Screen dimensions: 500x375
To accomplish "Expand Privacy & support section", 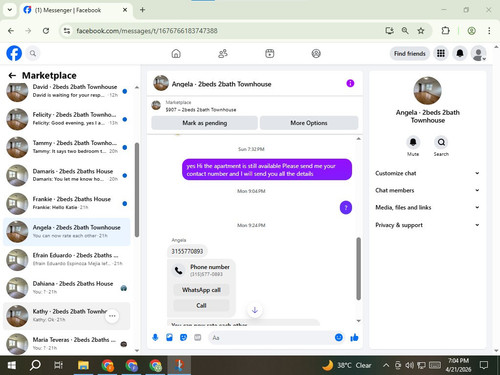I will click(x=427, y=225).
